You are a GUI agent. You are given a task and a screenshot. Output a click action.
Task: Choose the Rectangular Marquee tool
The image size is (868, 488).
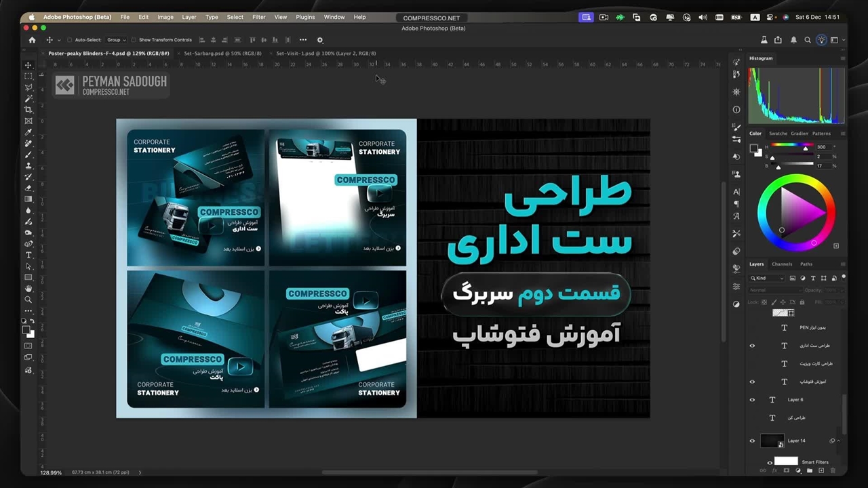tap(28, 76)
